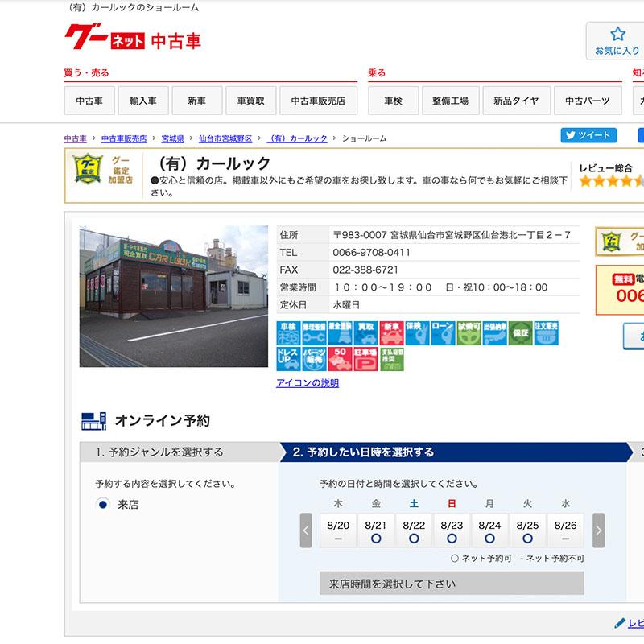Viewport: 644px width, 644px height.
Task: Click the red 新車 icon
Action: tap(392, 333)
